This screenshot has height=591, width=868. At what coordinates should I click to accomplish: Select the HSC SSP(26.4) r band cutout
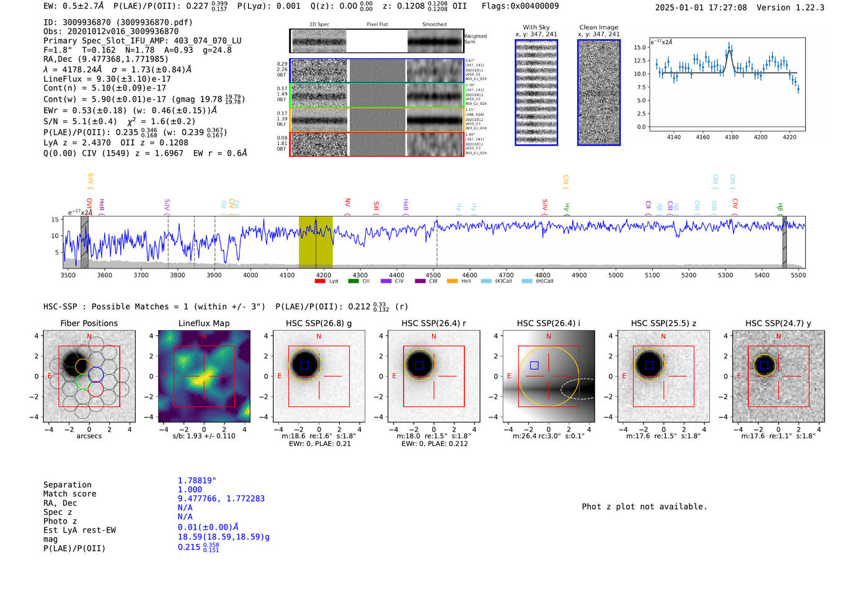click(x=434, y=376)
